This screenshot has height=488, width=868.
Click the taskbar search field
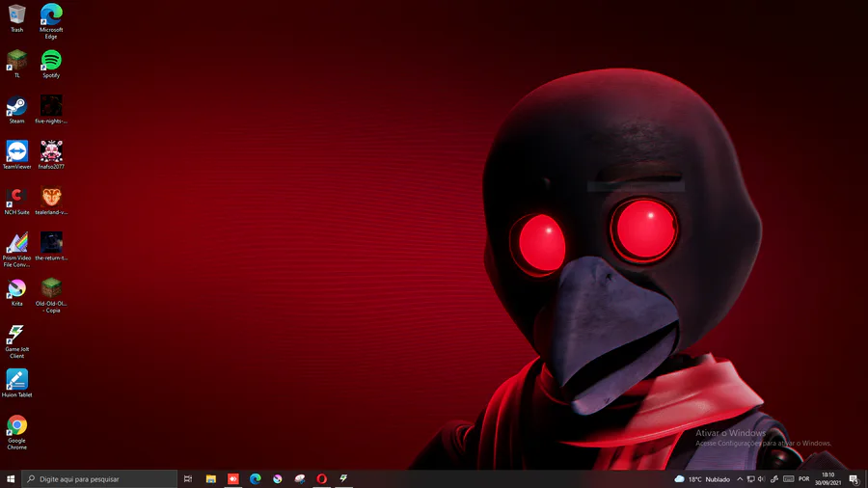(99, 478)
